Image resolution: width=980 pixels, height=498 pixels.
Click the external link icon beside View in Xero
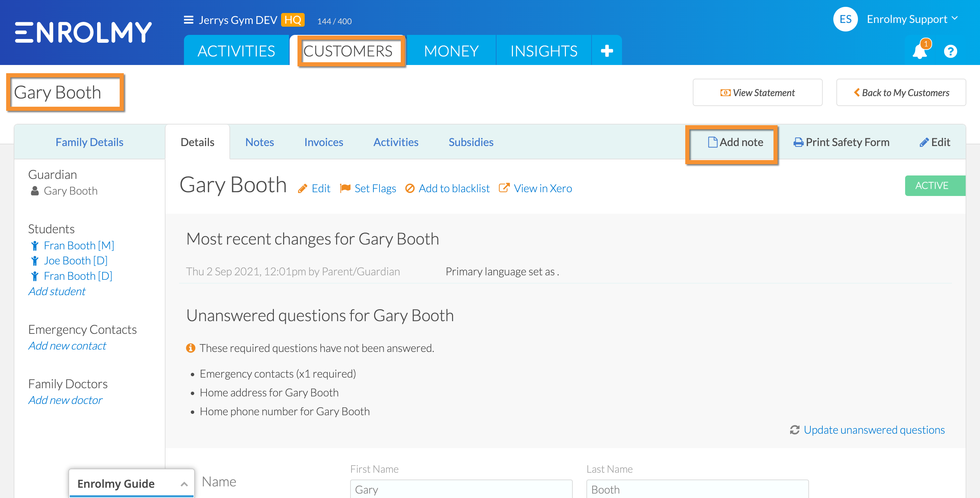(x=504, y=187)
